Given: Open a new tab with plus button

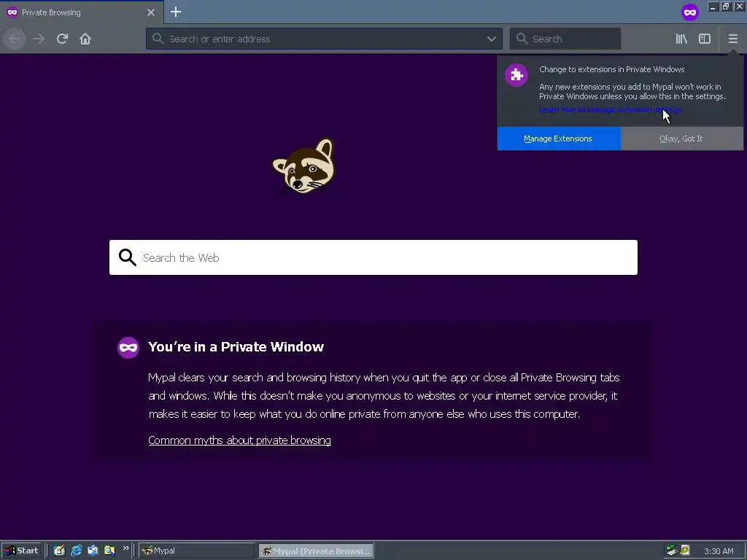Looking at the screenshot, I should click(x=176, y=12).
